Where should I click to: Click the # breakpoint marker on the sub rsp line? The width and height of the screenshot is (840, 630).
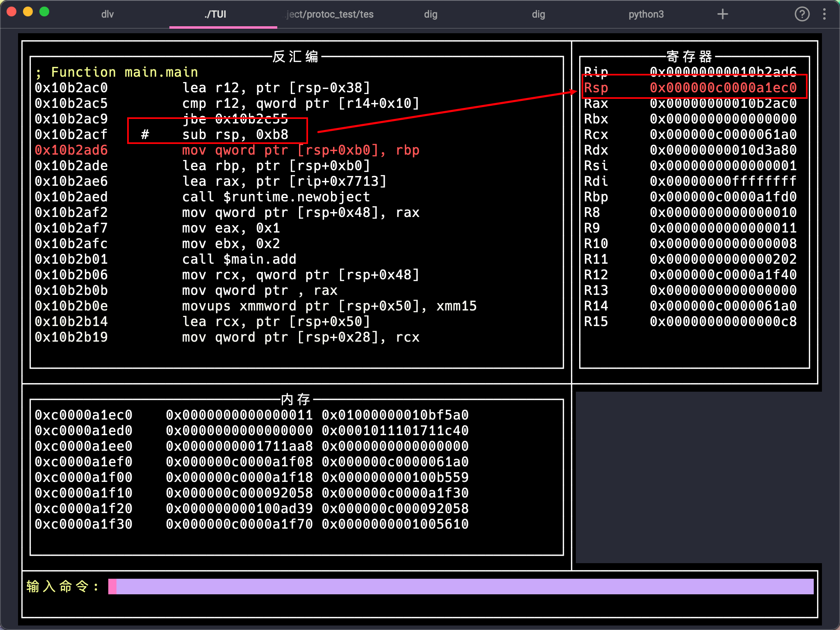click(x=145, y=135)
